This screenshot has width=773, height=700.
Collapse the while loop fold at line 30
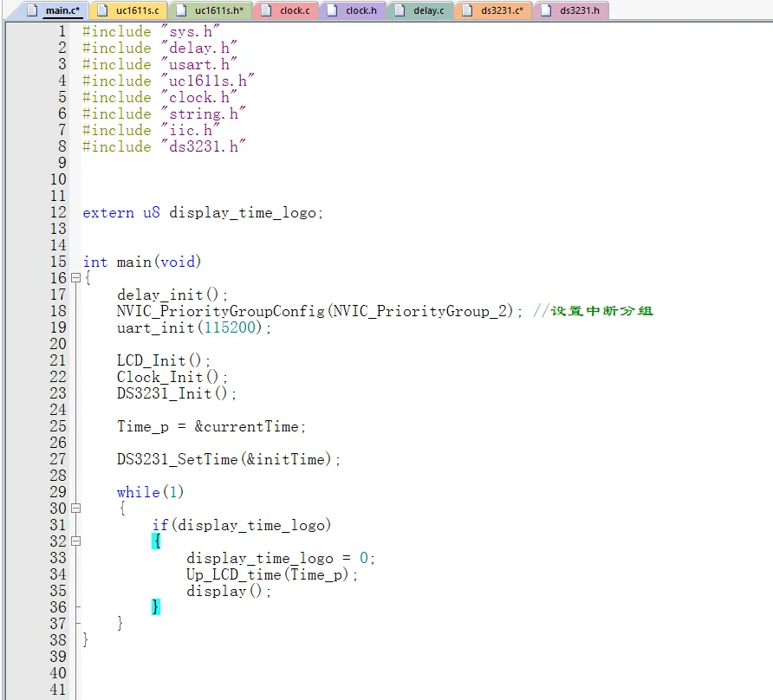(x=75, y=509)
